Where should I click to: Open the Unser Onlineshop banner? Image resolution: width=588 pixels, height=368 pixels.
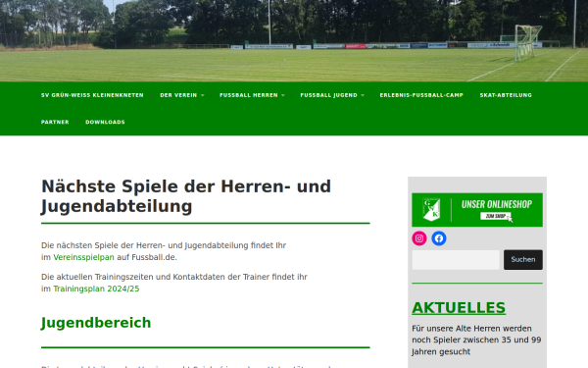point(477,210)
